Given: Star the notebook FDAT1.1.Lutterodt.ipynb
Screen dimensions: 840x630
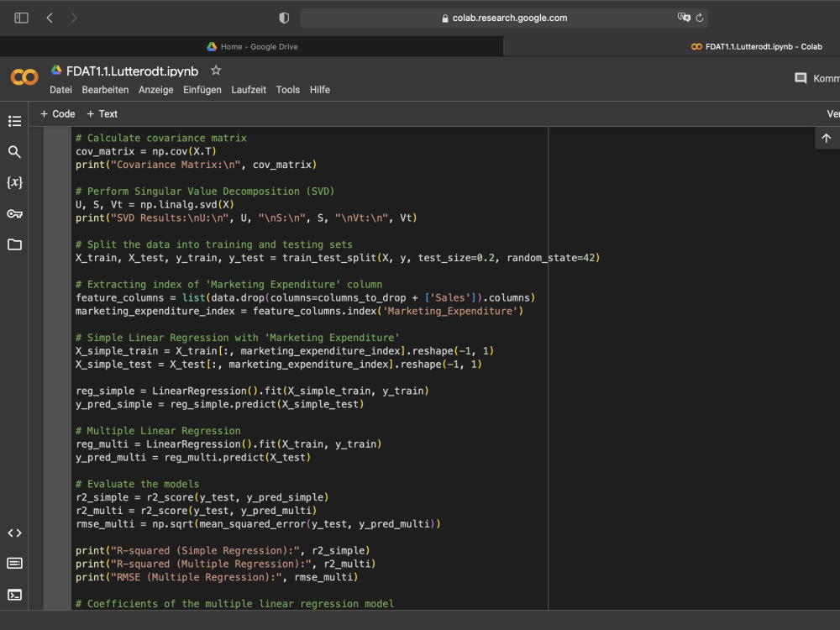Looking at the screenshot, I should [216, 71].
